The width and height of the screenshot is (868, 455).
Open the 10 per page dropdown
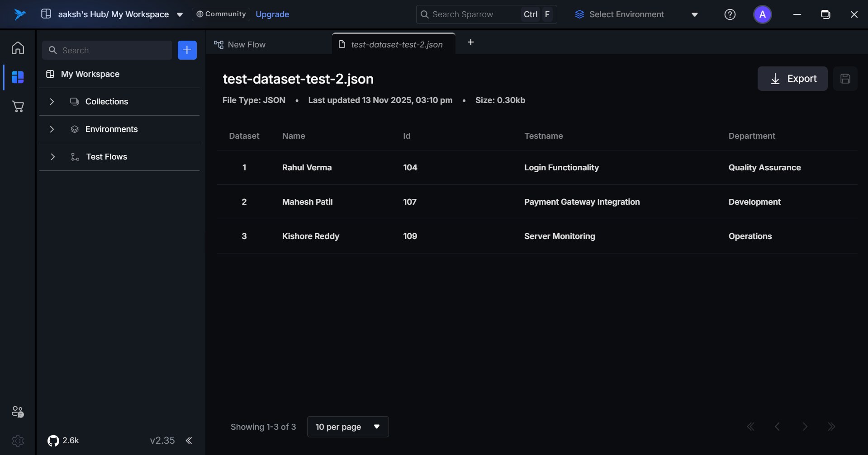347,427
